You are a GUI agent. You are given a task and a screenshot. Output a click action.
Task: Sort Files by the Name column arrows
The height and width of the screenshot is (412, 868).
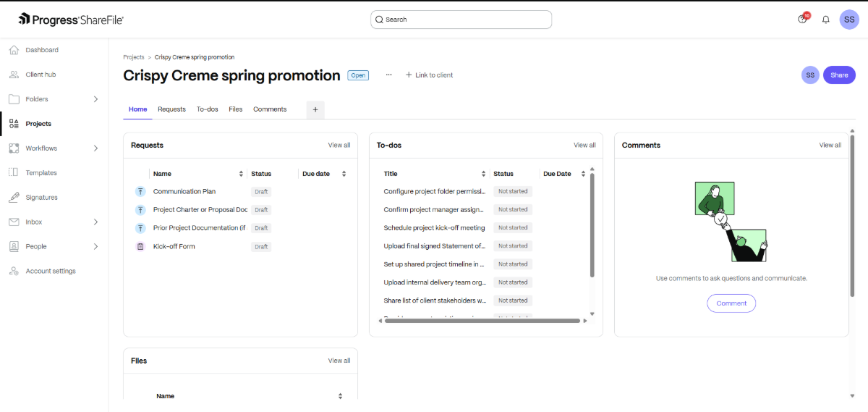pyautogui.click(x=340, y=396)
